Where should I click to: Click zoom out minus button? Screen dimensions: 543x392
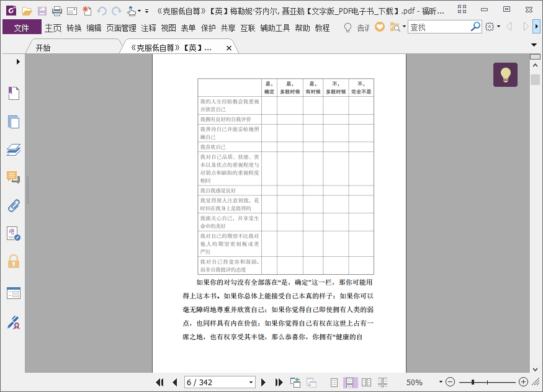click(450, 382)
